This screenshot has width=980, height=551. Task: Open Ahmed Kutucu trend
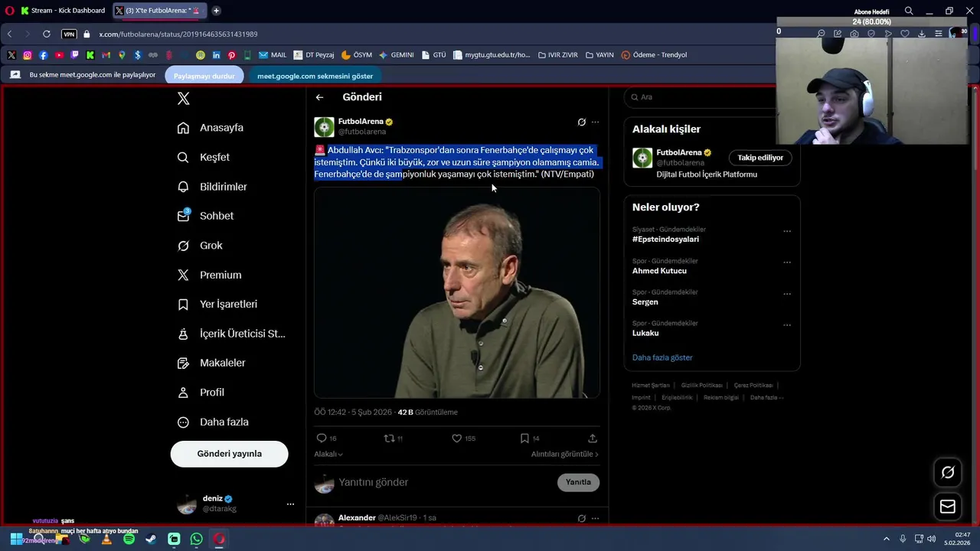pos(659,271)
